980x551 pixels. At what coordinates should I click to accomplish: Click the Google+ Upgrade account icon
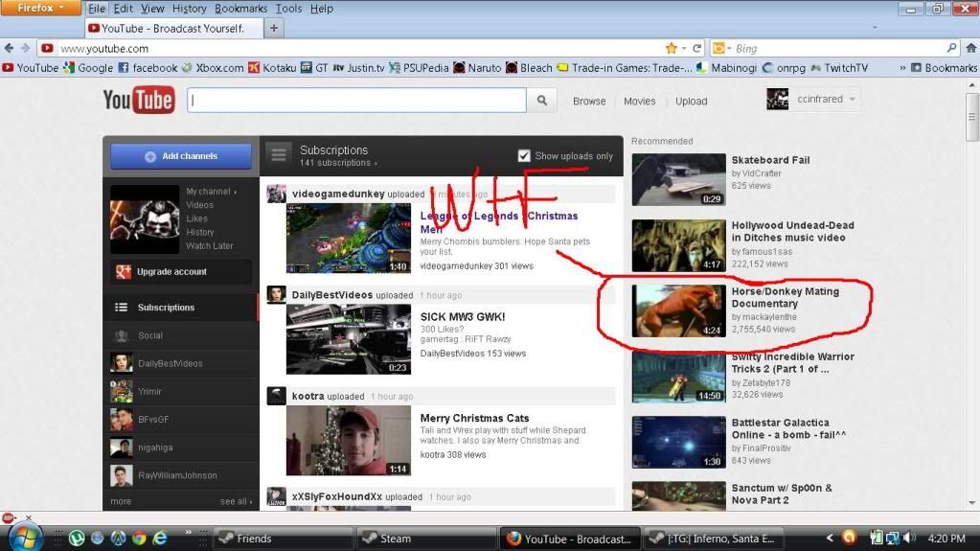point(123,272)
